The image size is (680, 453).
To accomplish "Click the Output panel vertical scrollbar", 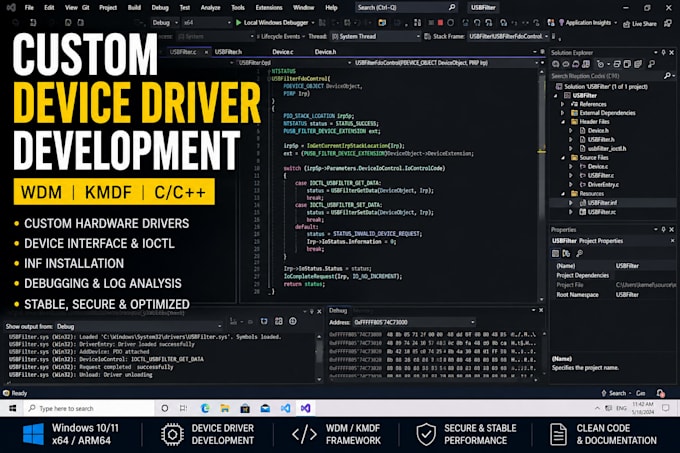I will click(x=319, y=357).
